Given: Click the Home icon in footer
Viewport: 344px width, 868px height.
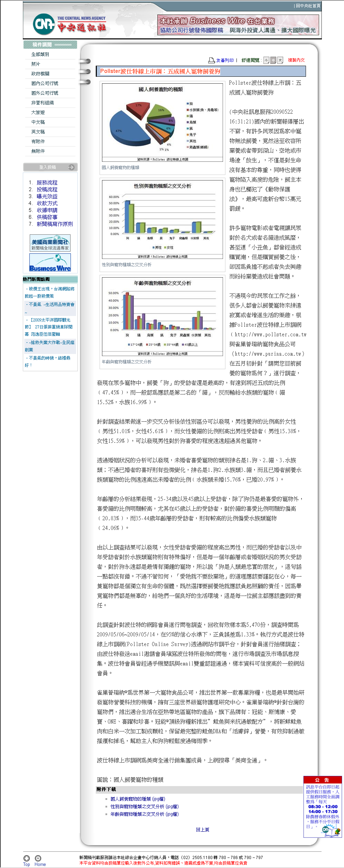Looking at the screenshot, I should tap(38, 858).
